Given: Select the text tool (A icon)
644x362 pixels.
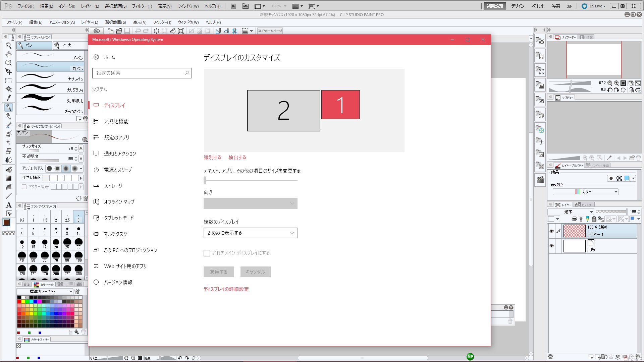Looking at the screenshot, I should [9, 204].
